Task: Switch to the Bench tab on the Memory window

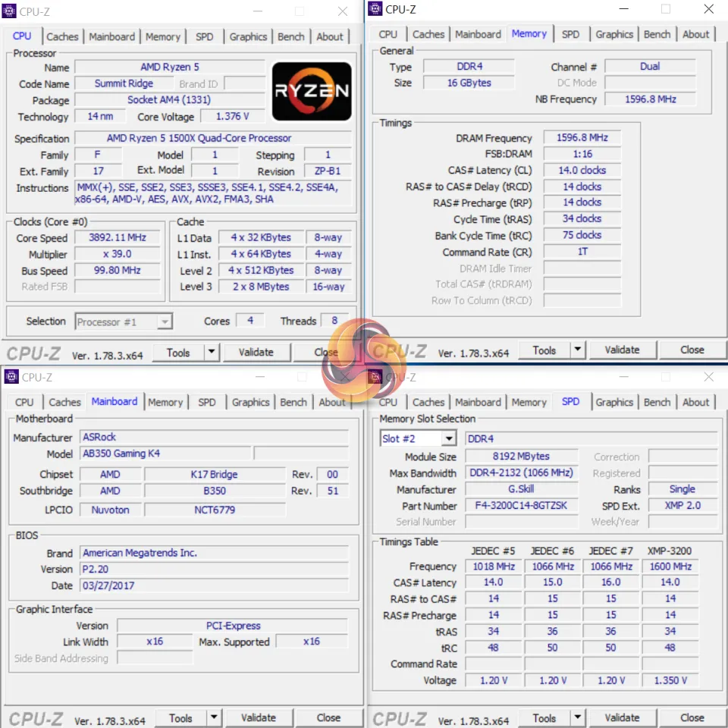Action: [x=657, y=34]
